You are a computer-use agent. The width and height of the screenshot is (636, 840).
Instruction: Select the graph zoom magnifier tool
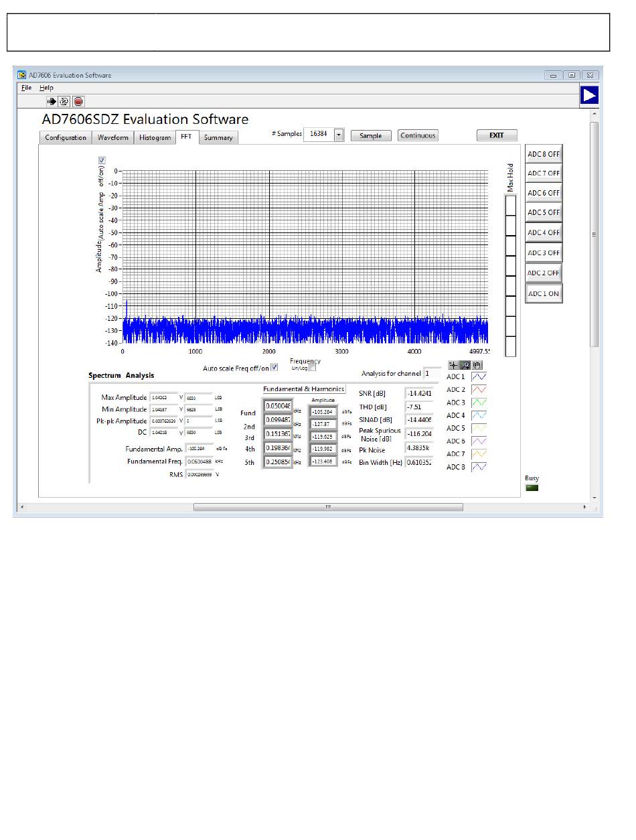point(465,365)
